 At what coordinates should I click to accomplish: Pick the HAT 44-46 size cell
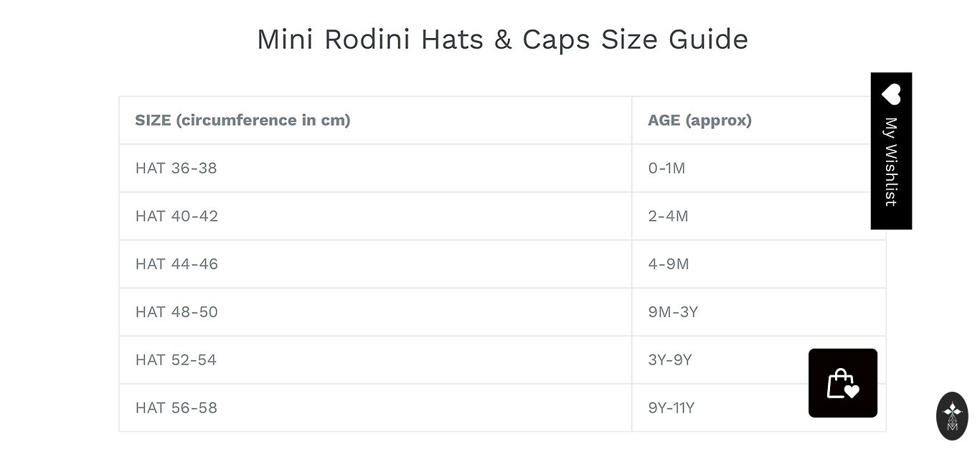pos(176,265)
